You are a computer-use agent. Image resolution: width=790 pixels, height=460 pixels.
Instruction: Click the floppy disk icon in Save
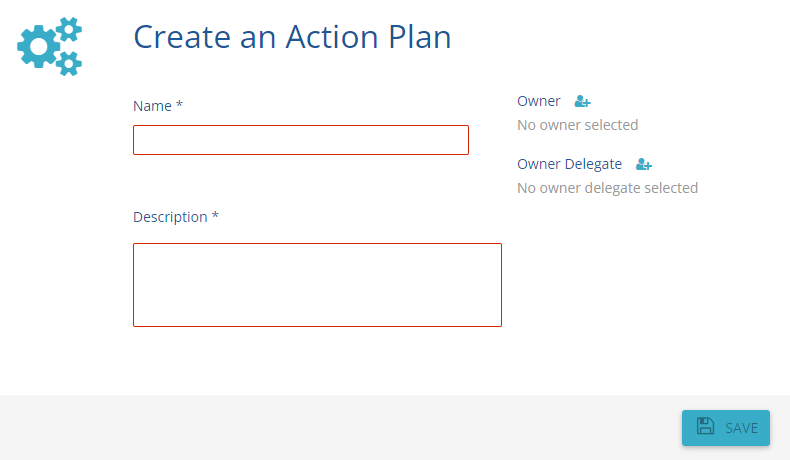705,427
